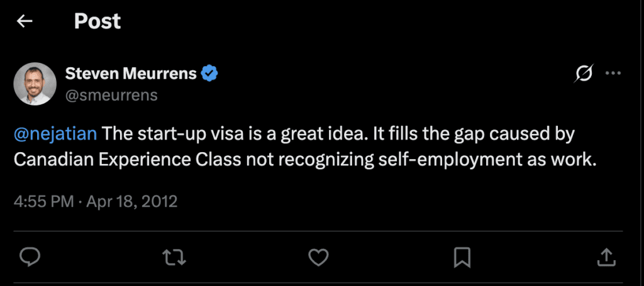Click the back arrow
This screenshot has width=644, height=286.
25,21
